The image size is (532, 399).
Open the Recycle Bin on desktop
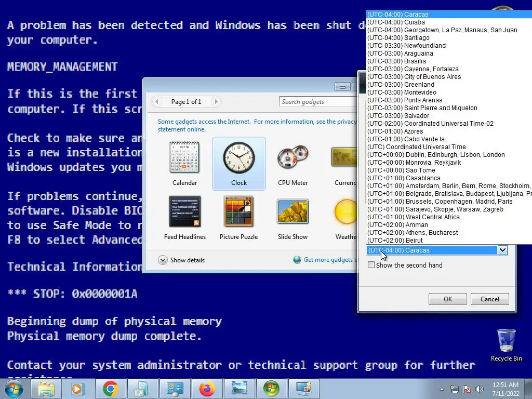506,345
